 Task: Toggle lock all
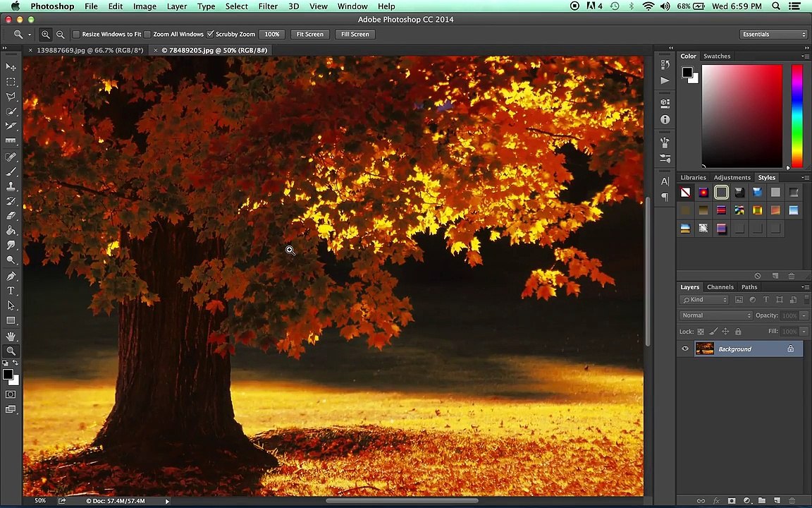tap(738, 332)
